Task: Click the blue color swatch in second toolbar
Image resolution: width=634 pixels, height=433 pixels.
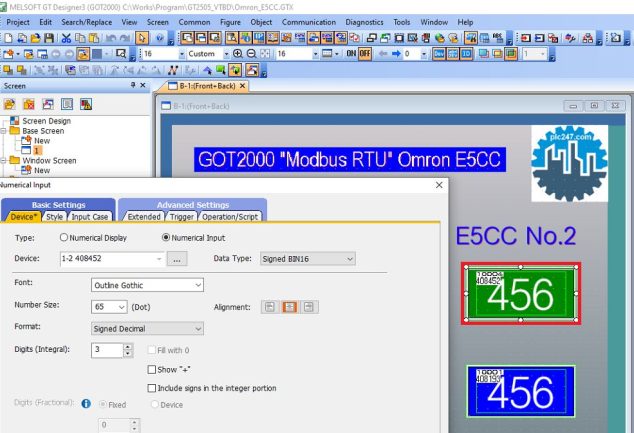Action: point(97,53)
